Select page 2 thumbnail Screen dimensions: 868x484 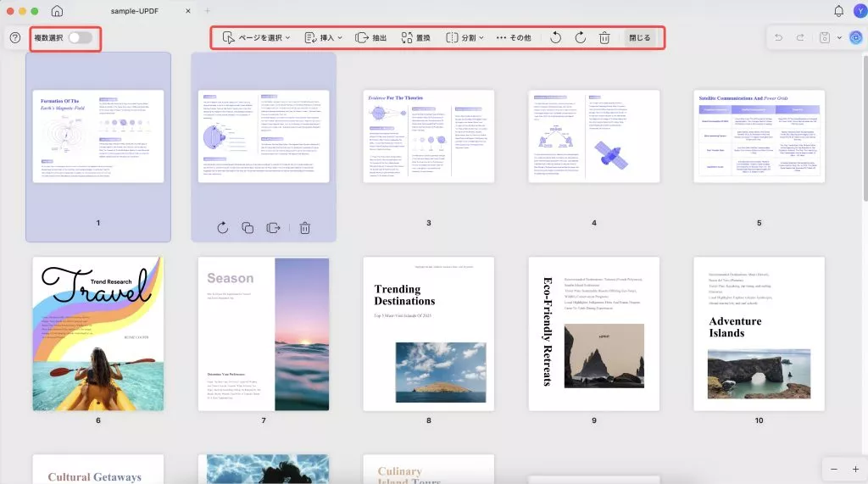[264, 136]
